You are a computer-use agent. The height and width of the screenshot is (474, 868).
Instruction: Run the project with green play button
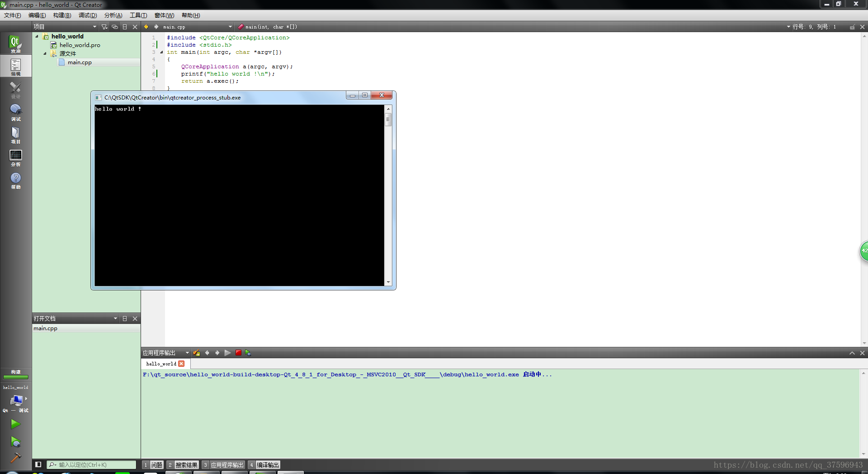[15, 424]
